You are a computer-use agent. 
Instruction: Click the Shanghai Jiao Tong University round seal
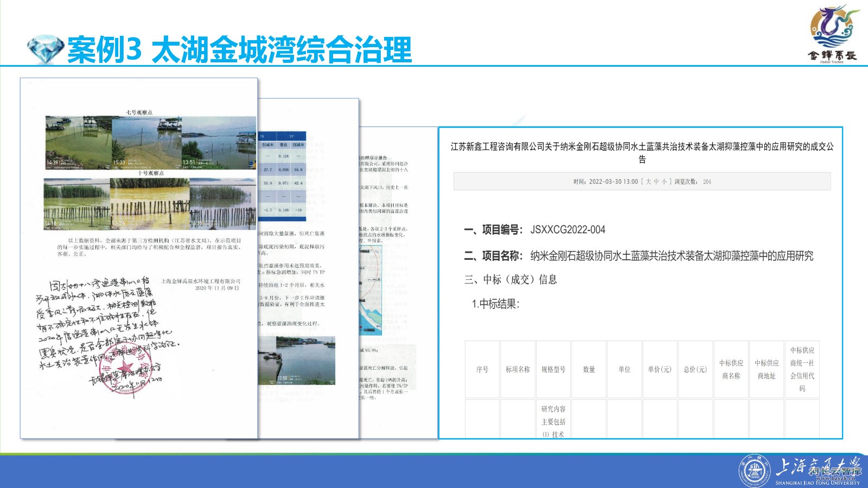[755, 471]
